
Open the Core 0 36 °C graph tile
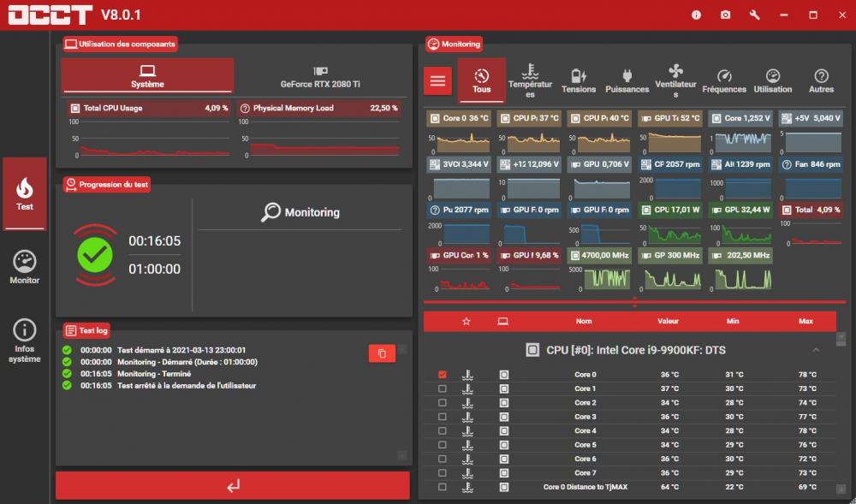click(459, 133)
